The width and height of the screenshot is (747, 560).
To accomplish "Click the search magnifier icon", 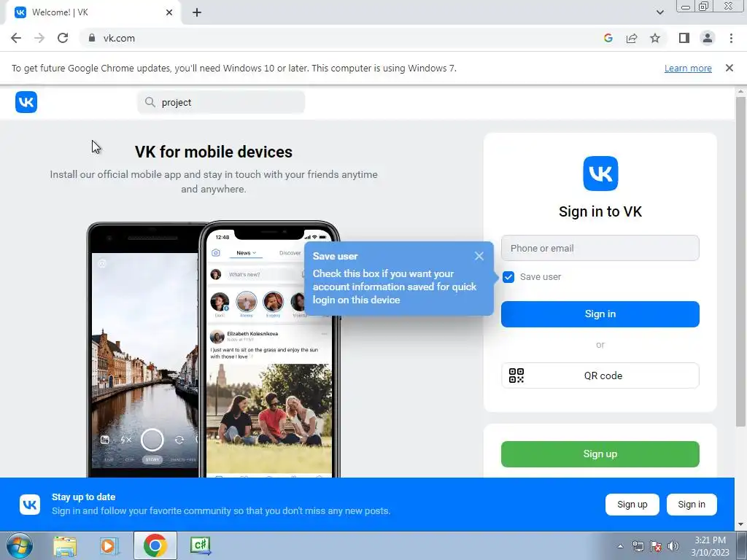I will click(x=150, y=102).
